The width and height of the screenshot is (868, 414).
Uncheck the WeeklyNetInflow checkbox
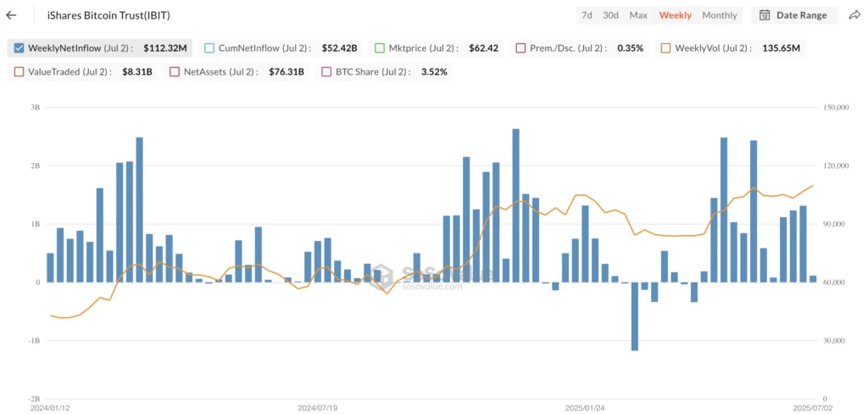[19, 48]
